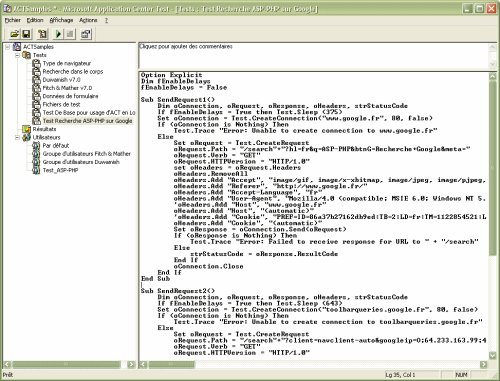This screenshot has height=381, width=500.
Task: Open the Edition menu
Action: [35, 20]
